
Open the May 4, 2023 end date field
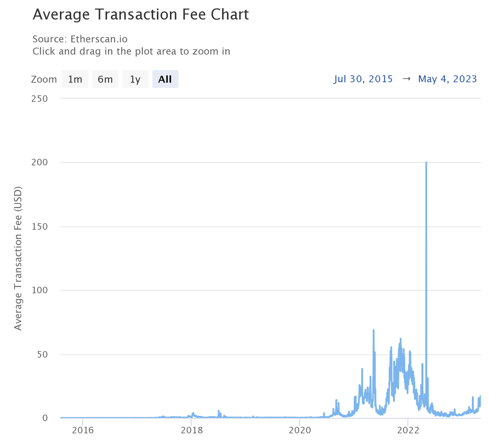tap(447, 79)
